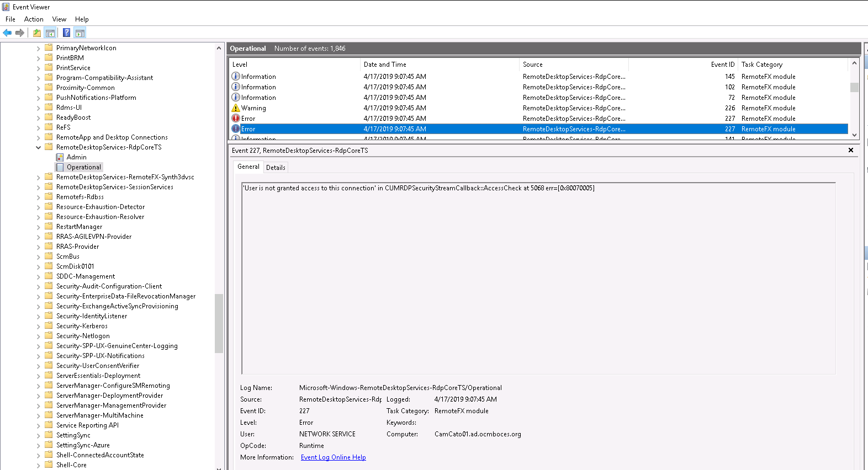Select Security-Audit-Configuration-Client tree item
This screenshot has width=868, height=470.
tap(109, 286)
